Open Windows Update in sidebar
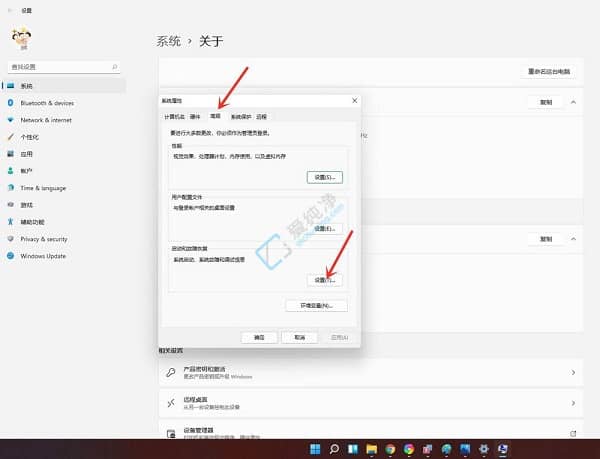 (x=64, y=256)
